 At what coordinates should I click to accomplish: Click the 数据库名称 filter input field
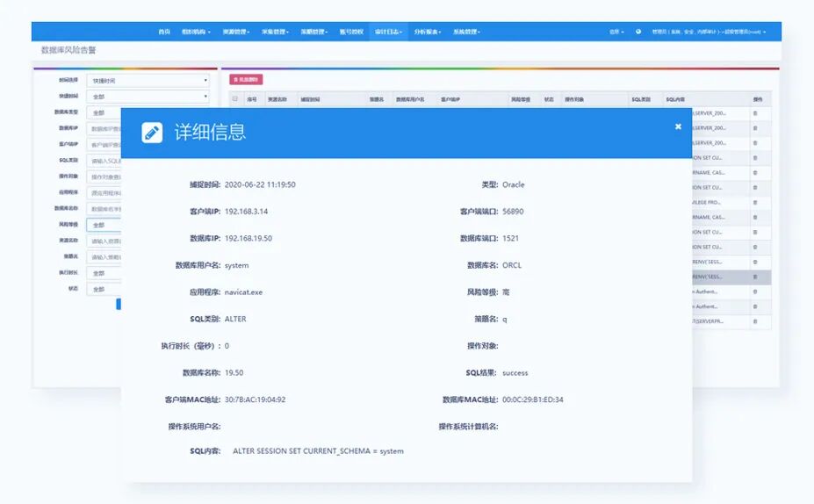pyautogui.click(x=104, y=209)
